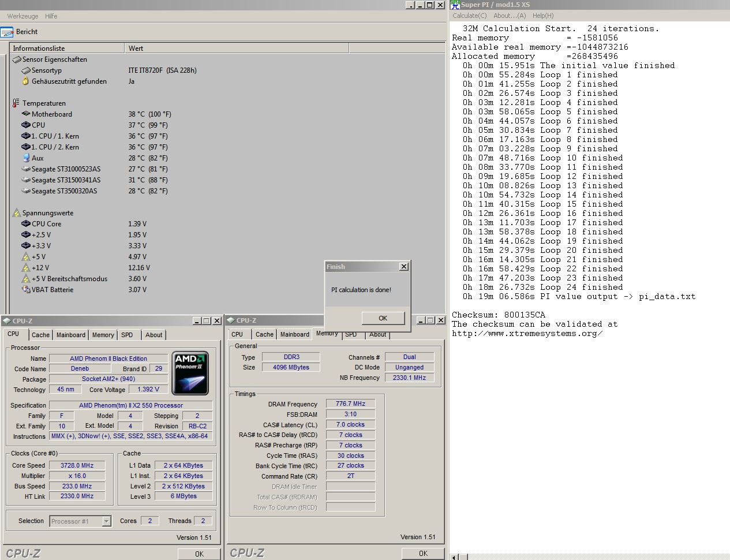Click the Socket AM2+ (940) package value
Viewport: 730px width, 560px height.
pos(108,379)
